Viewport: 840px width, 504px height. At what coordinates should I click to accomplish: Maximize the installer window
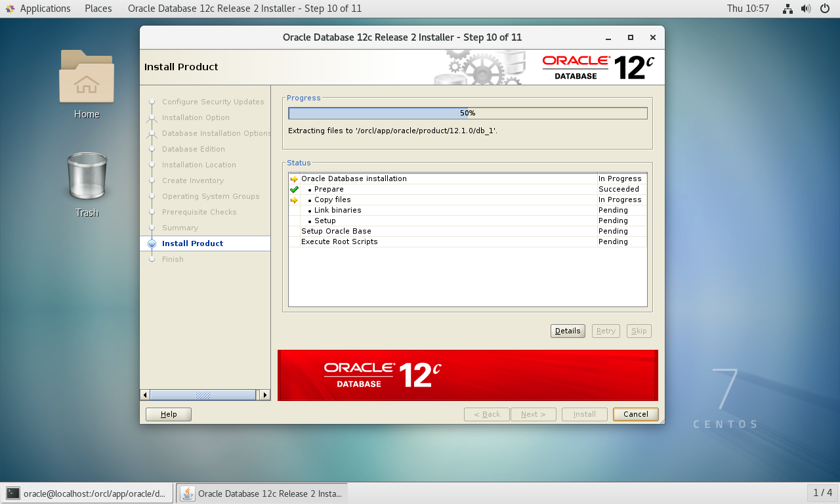631,37
